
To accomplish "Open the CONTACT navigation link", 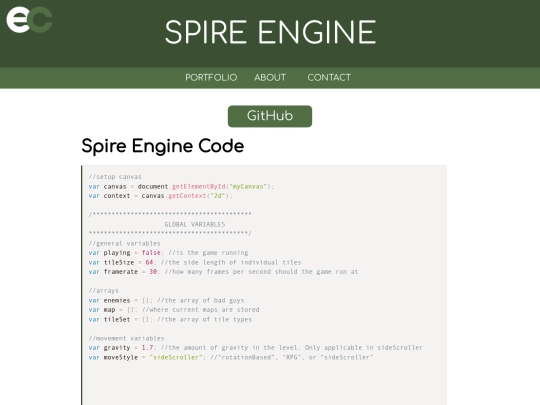I will (329, 77).
